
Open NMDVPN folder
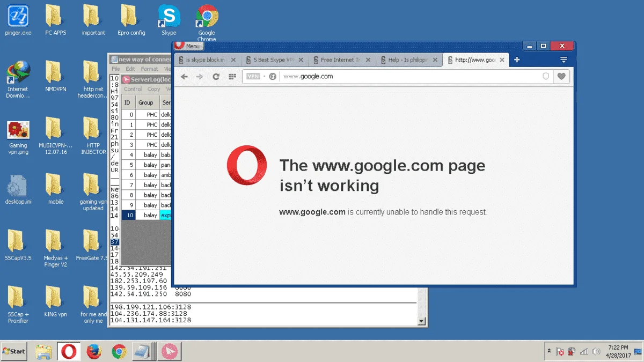tap(55, 76)
